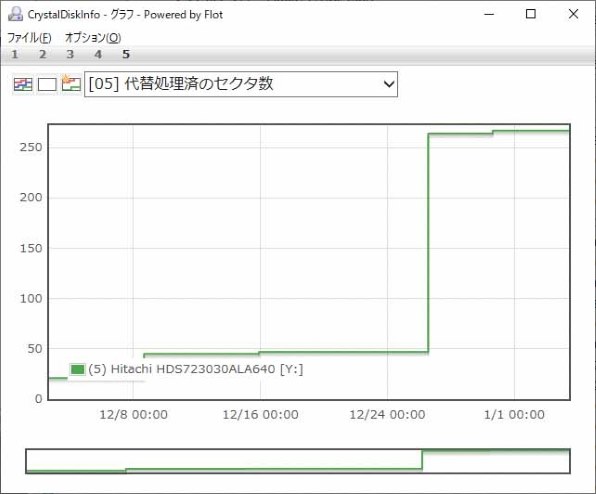Click the starred graph customize icon

71,83
